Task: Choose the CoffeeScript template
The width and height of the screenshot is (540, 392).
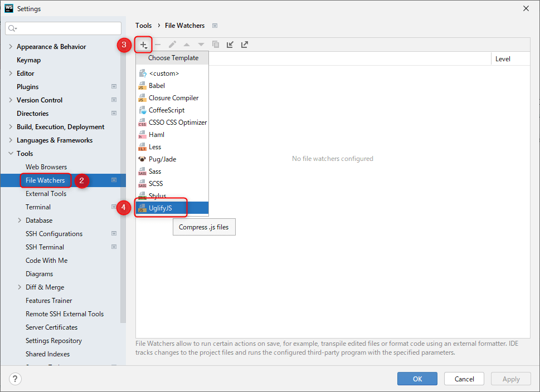Action: [172, 110]
